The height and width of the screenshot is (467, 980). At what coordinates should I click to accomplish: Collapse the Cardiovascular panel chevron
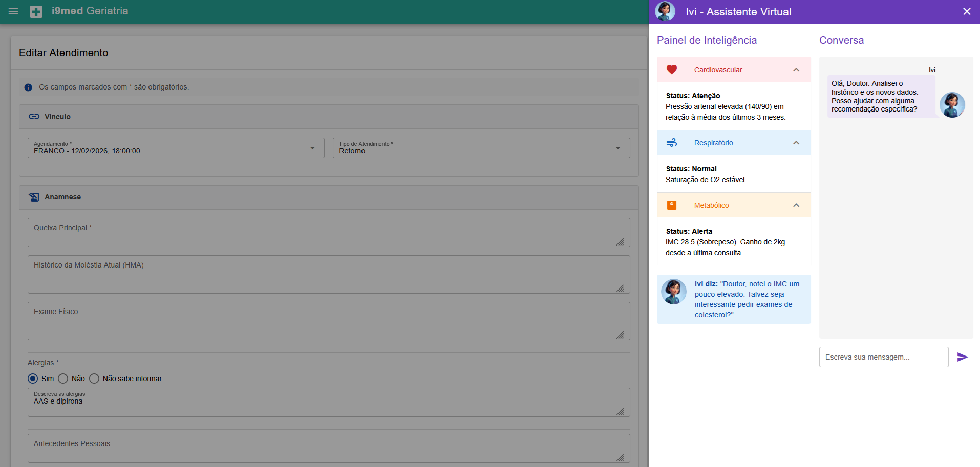[x=796, y=70]
